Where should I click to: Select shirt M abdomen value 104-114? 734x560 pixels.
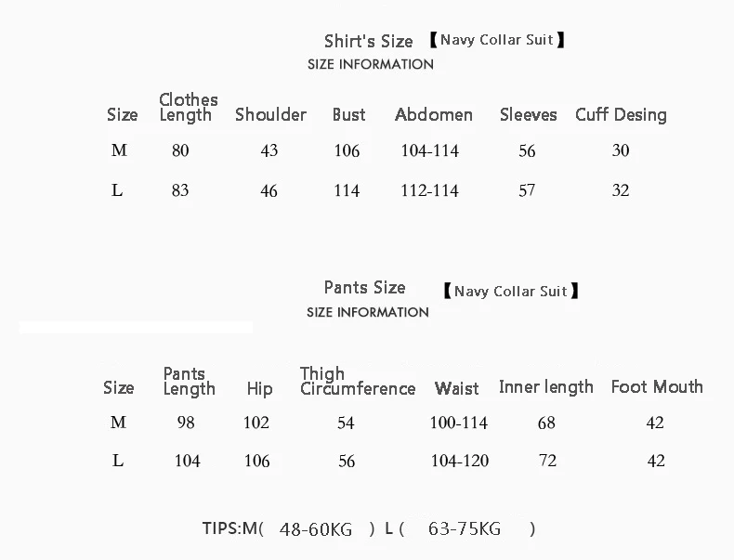pos(430,150)
